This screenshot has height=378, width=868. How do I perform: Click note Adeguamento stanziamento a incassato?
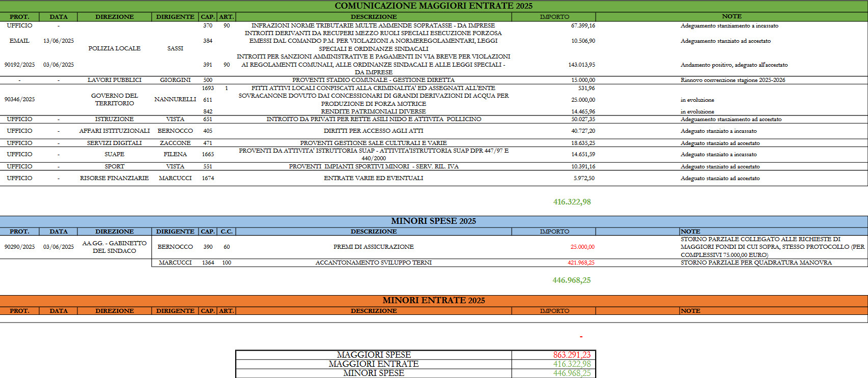click(x=729, y=25)
